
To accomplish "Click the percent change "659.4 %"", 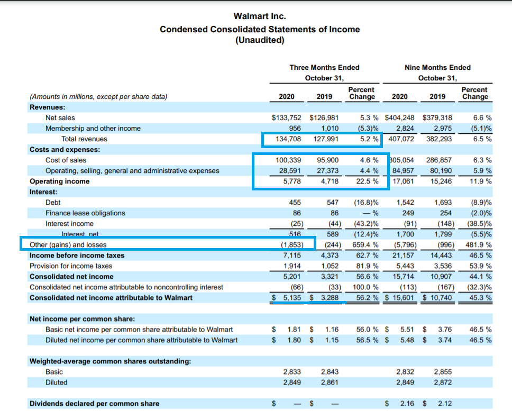I will coord(365,244).
